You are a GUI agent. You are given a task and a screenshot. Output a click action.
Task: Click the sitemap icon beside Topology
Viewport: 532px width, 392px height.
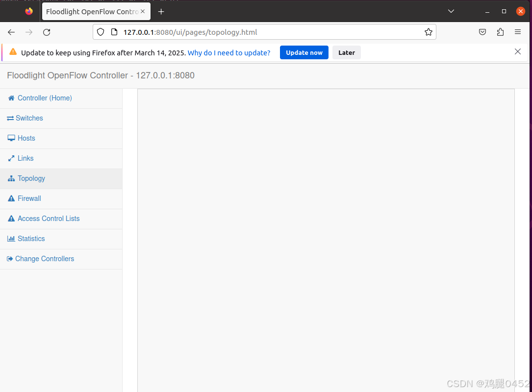(11, 178)
